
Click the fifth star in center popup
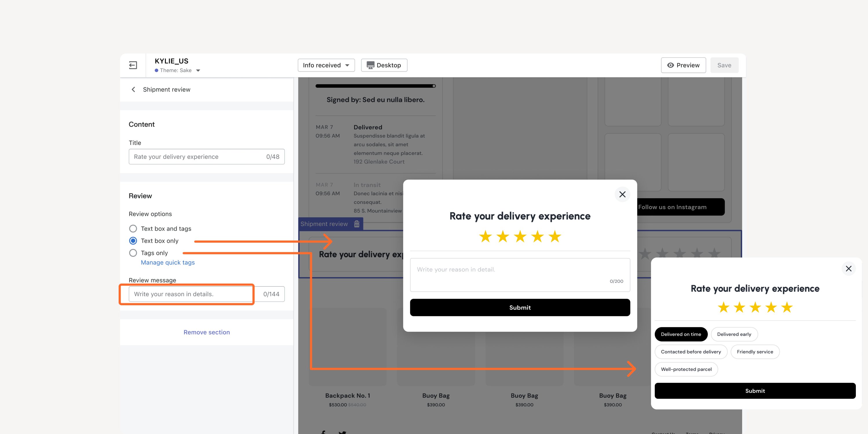coord(555,237)
